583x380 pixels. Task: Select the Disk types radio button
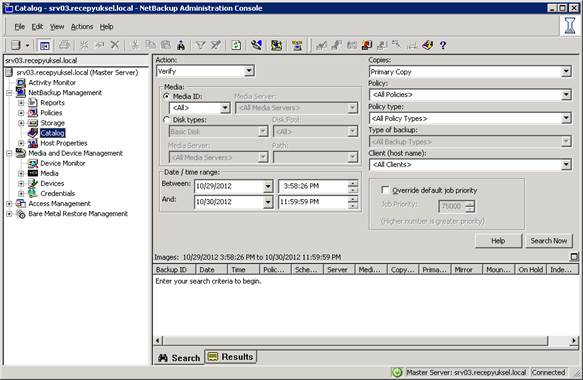[166, 120]
